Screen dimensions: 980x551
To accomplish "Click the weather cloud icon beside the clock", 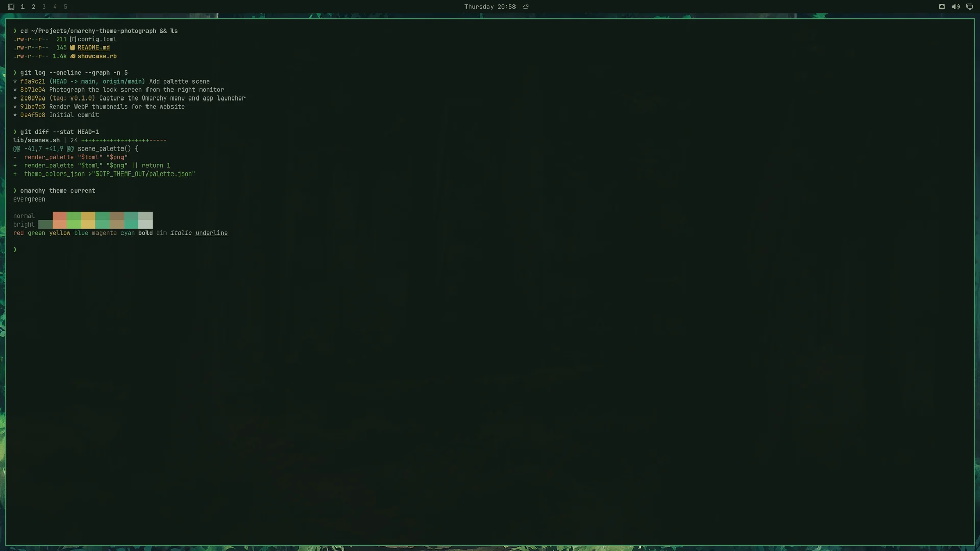I will click(x=525, y=7).
